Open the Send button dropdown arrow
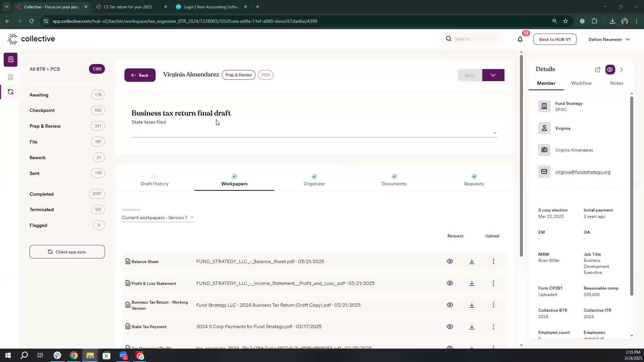The height and width of the screenshot is (362, 644). [x=493, y=75]
